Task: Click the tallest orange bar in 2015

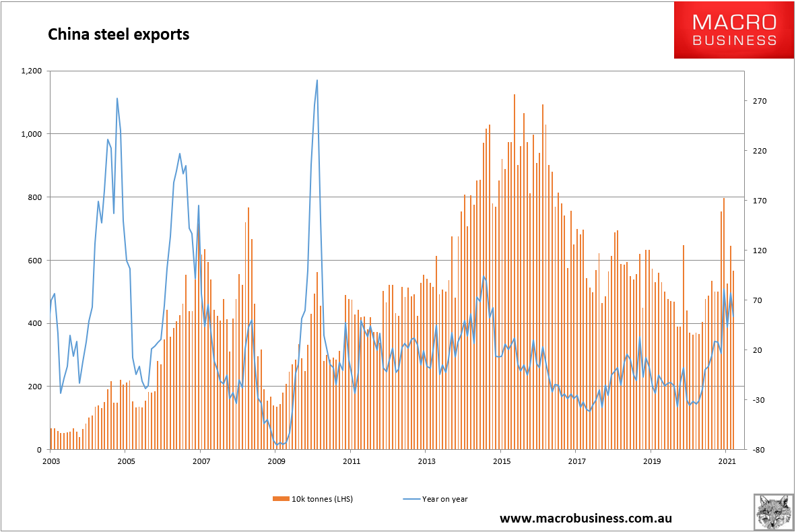Action: click(515, 271)
